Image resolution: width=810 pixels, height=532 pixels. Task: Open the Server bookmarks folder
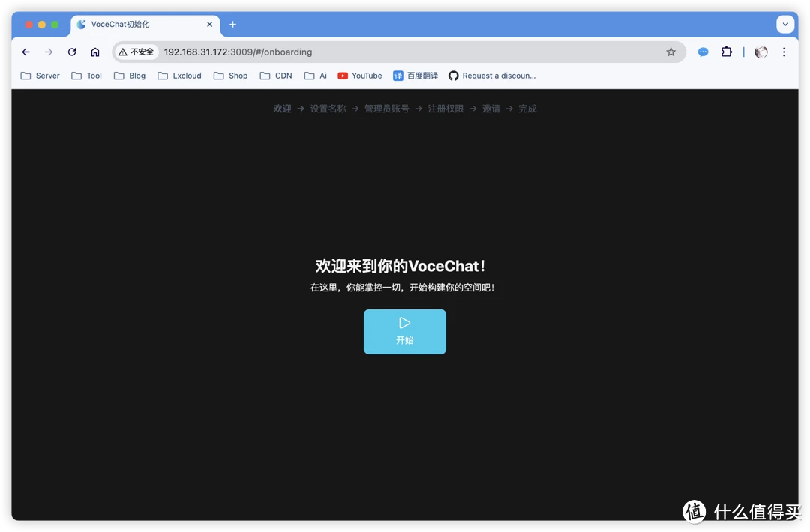40,75
